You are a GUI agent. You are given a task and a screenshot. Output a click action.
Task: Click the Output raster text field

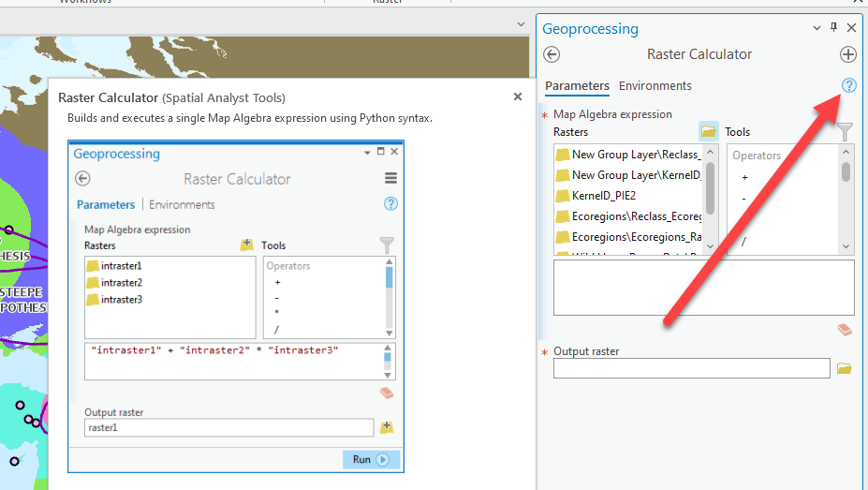click(691, 369)
